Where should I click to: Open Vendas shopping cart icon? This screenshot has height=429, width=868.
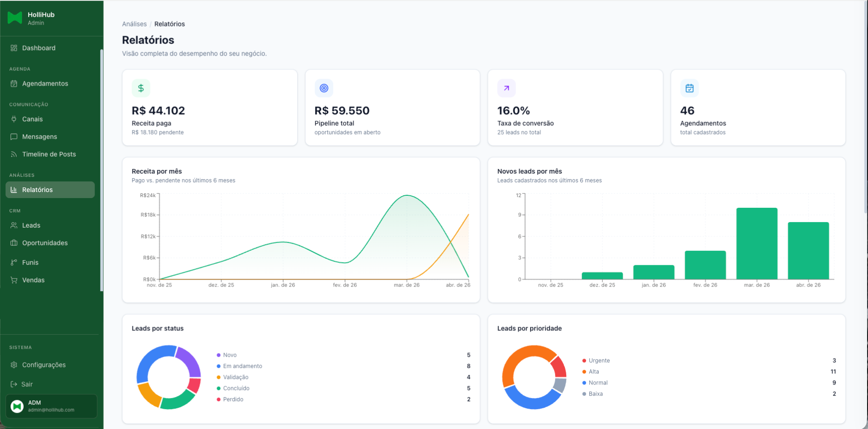coord(14,280)
